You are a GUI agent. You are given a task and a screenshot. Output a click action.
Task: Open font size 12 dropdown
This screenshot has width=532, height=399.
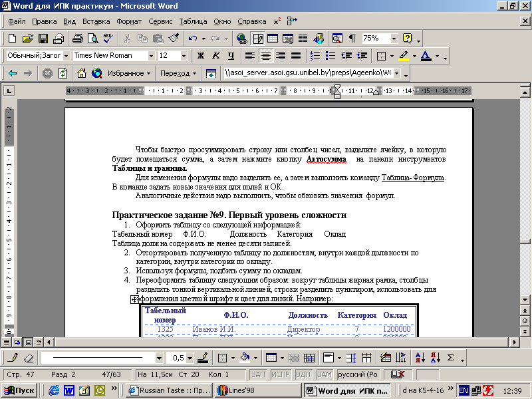click(184, 56)
